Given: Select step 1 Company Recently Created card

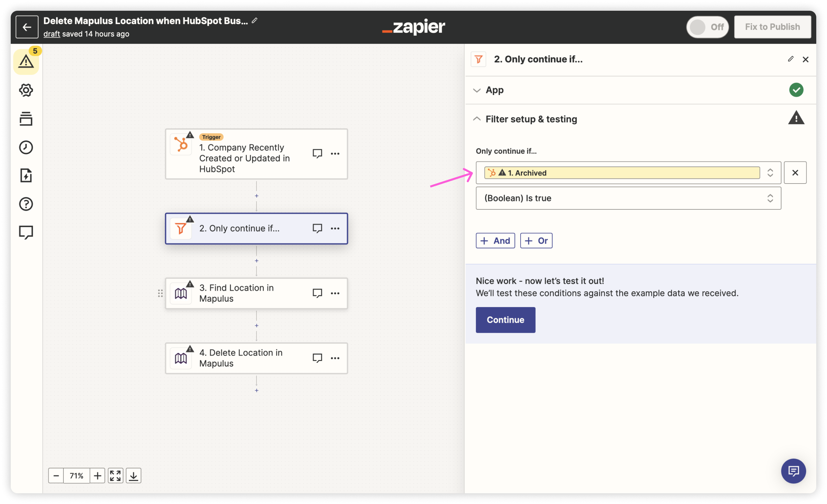Looking at the screenshot, I should (x=256, y=154).
